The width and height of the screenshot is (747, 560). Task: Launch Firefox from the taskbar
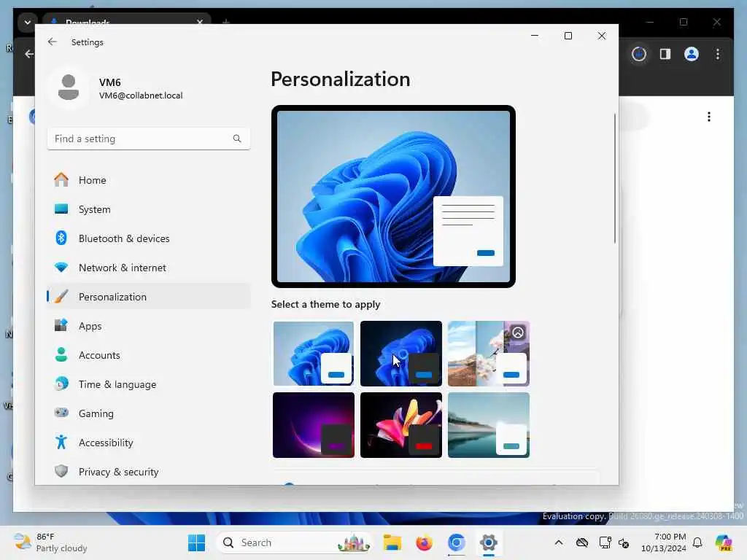[424, 542]
